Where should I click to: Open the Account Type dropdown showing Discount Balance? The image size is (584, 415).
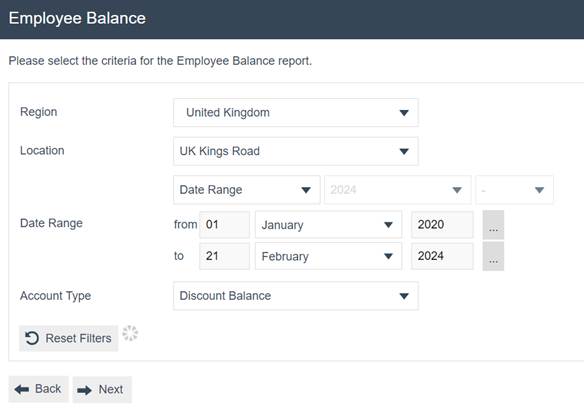pos(296,296)
